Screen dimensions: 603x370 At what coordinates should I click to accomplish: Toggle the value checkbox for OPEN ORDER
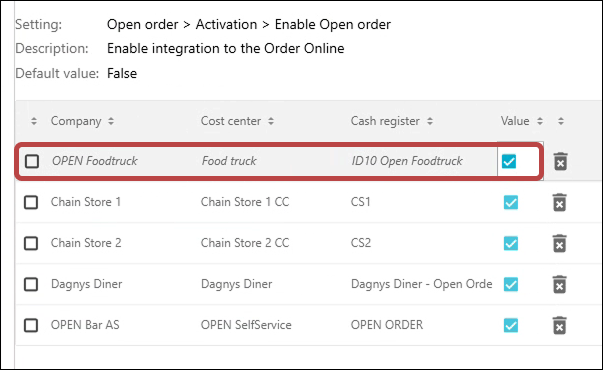pos(511,325)
